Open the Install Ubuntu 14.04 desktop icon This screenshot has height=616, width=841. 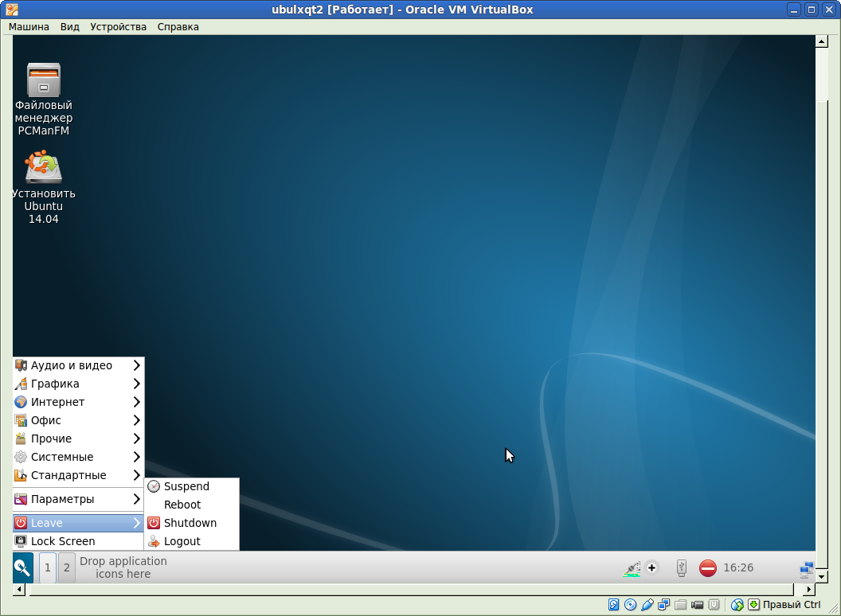point(44,187)
